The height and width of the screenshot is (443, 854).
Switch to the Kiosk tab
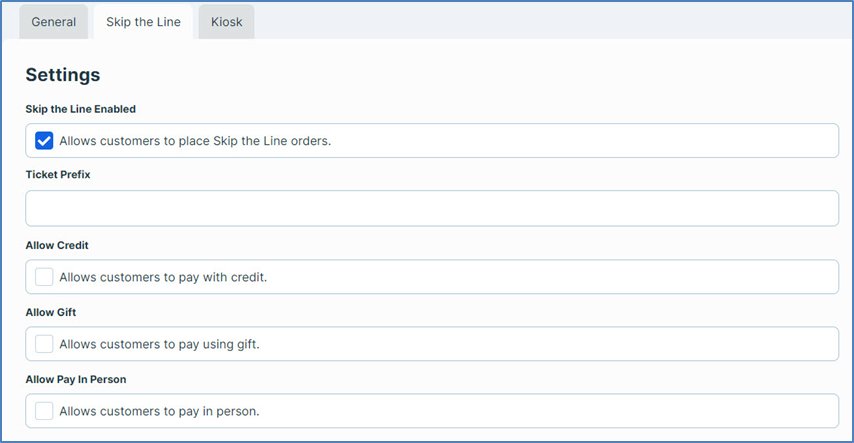[x=226, y=22]
